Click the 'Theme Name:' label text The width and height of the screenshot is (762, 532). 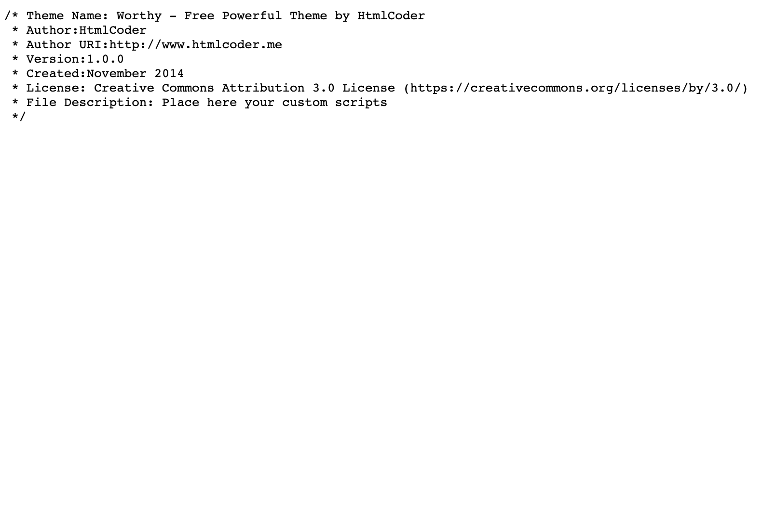pos(68,16)
